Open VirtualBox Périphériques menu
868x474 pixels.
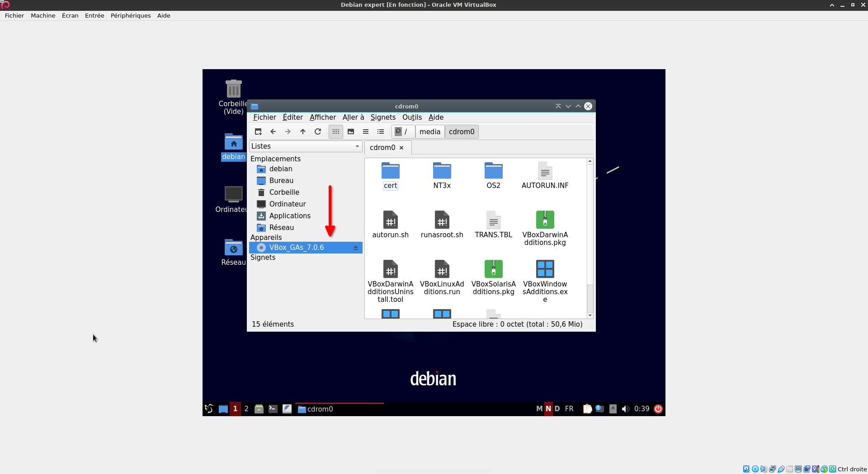(x=131, y=15)
